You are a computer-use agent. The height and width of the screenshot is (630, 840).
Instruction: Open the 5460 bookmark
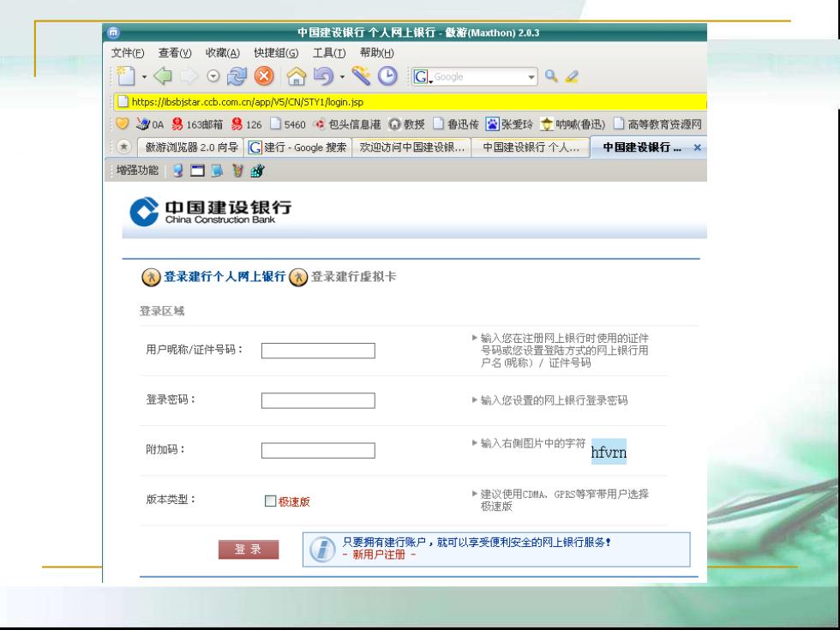pos(288,124)
